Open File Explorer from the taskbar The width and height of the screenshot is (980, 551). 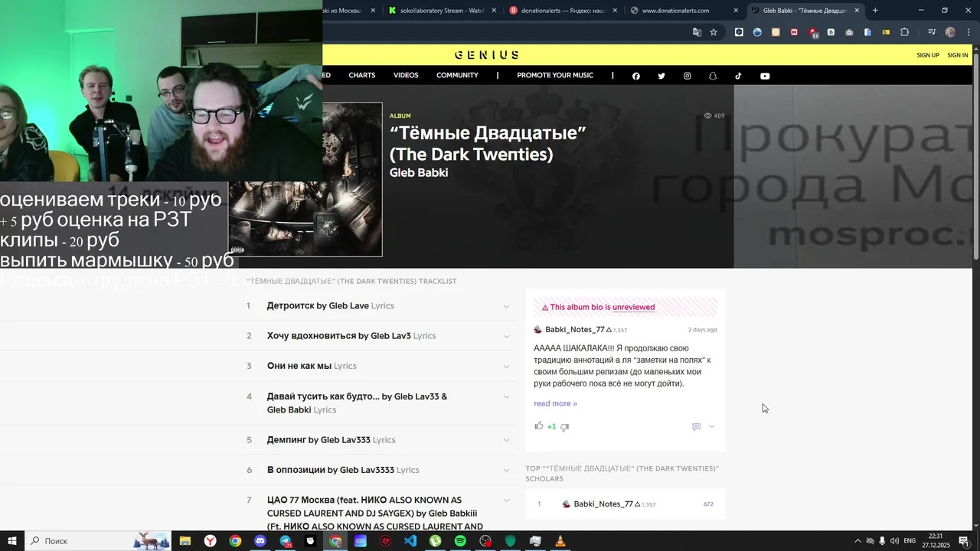(185, 541)
